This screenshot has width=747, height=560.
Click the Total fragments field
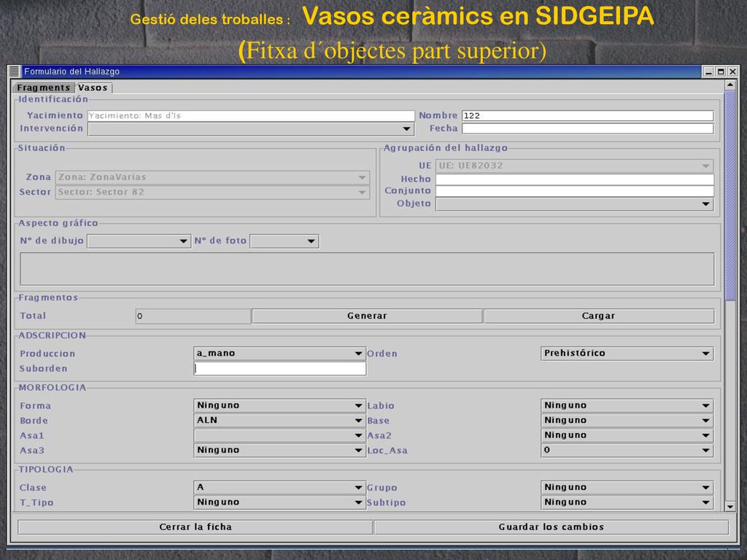[x=193, y=316]
